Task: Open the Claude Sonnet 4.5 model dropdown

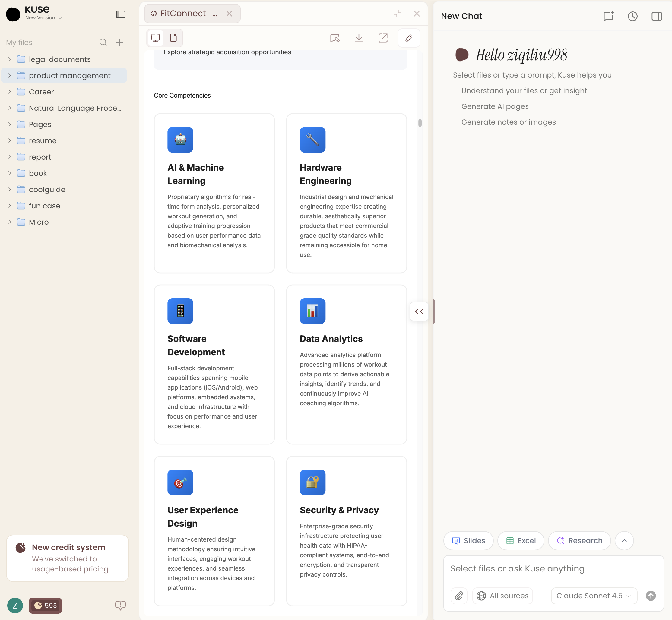Action: click(x=593, y=596)
